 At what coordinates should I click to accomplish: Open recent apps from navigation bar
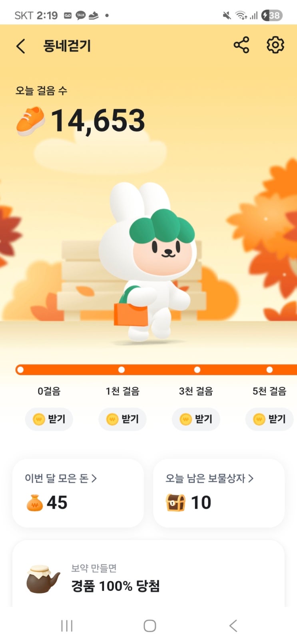[67, 626]
